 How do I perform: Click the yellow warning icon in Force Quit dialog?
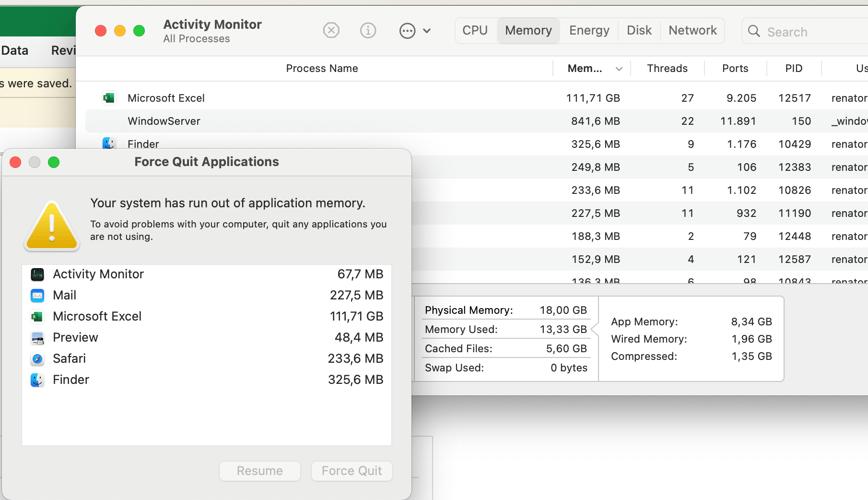(x=52, y=226)
